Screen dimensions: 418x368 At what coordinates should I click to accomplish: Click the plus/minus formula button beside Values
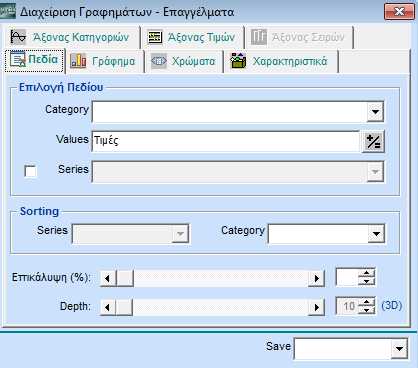coord(373,142)
